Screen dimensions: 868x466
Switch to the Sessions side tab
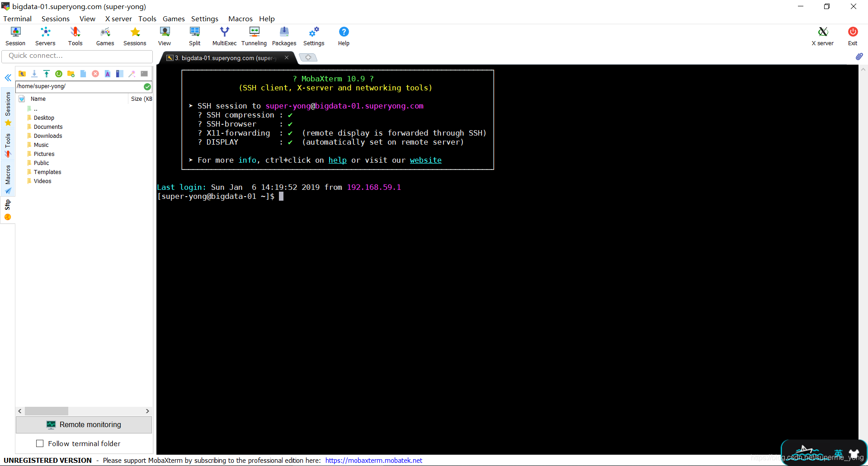pyautogui.click(x=8, y=108)
